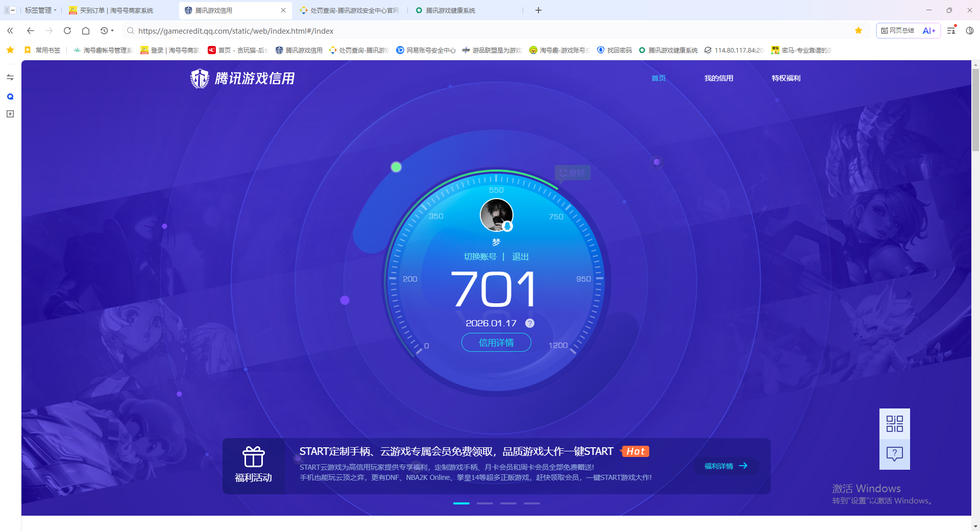Screen dimensions: 980x531
Task: Click the 信用详情 button
Action: pos(496,343)
